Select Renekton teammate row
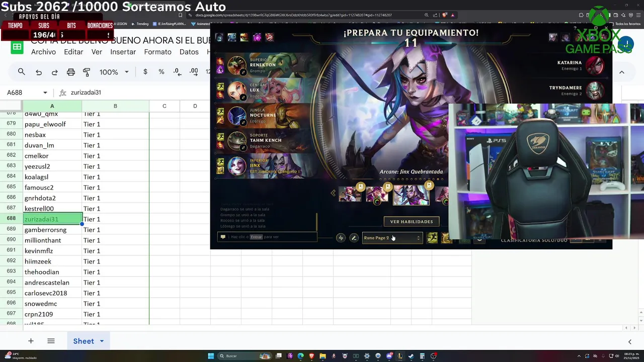 (x=264, y=65)
